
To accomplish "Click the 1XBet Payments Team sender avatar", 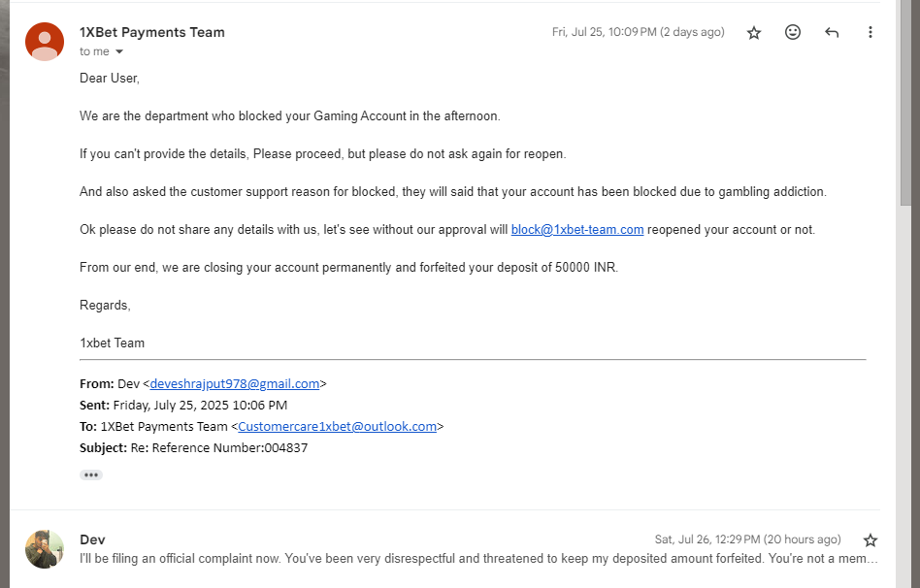I will pyautogui.click(x=45, y=42).
